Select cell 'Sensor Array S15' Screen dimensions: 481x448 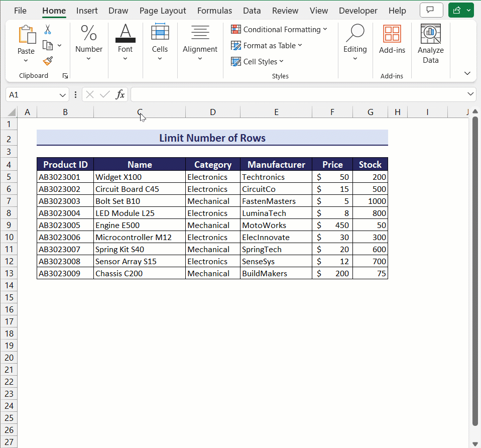point(140,262)
